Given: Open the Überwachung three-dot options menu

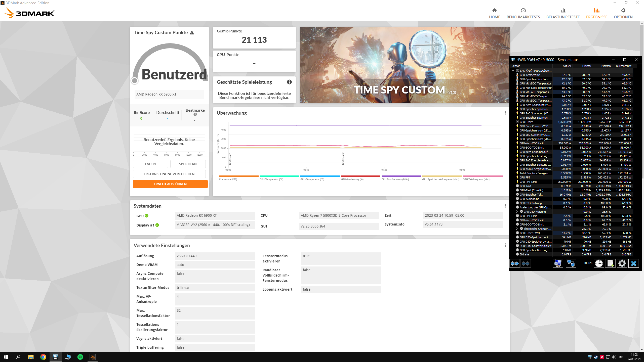Looking at the screenshot, I should pos(505,113).
